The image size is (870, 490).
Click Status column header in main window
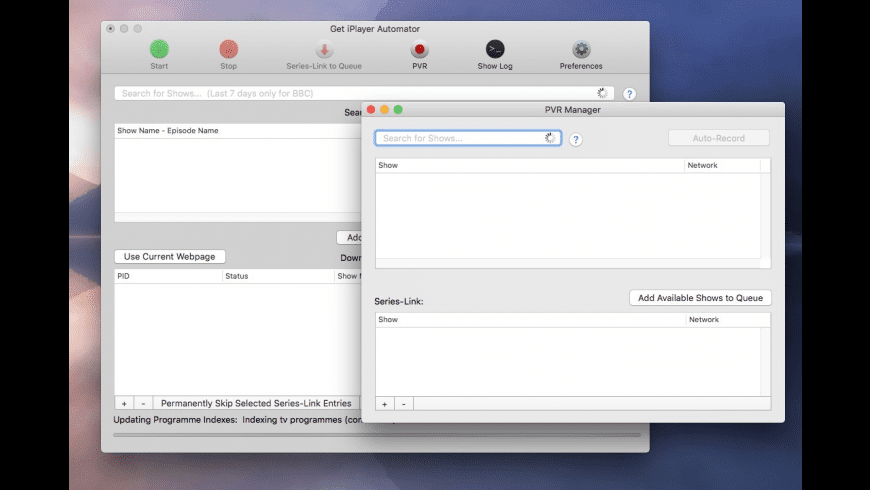point(278,276)
